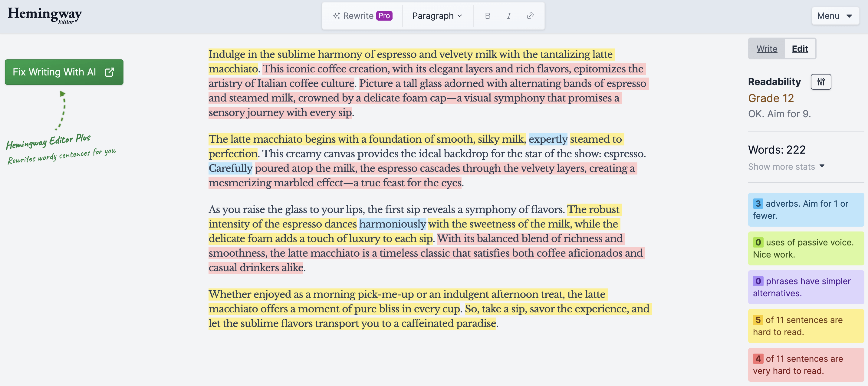Click external link icon on Fix Writing
Image resolution: width=868 pixels, height=386 pixels.
tap(110, 72)
